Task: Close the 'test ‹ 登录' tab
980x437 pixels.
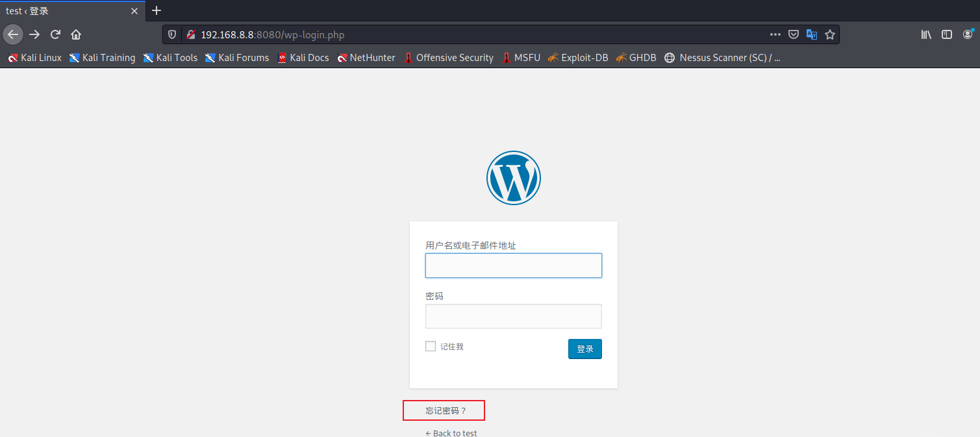Action: pyautogui.click(x=134, y=11)
